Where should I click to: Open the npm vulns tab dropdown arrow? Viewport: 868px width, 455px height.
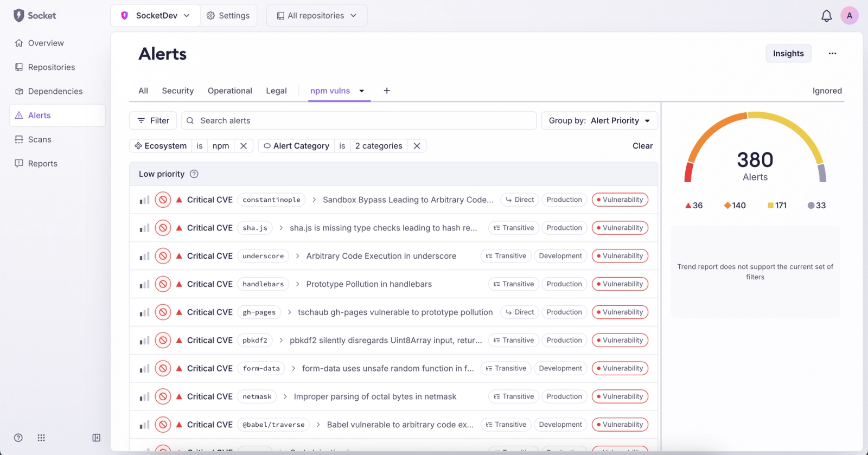point(362,91)
